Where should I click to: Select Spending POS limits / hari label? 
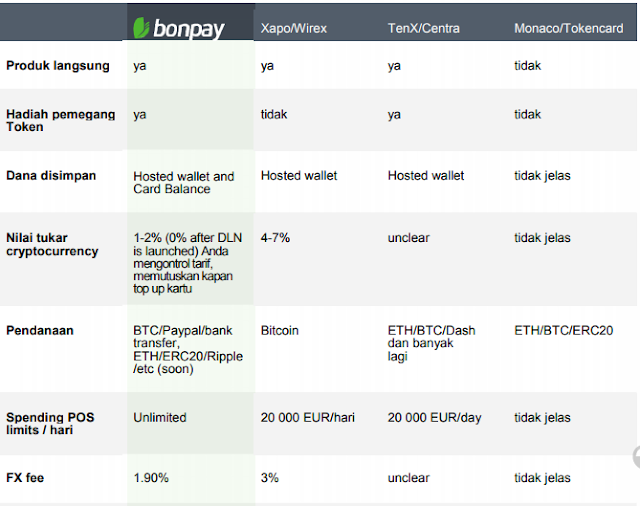point(50,424)
